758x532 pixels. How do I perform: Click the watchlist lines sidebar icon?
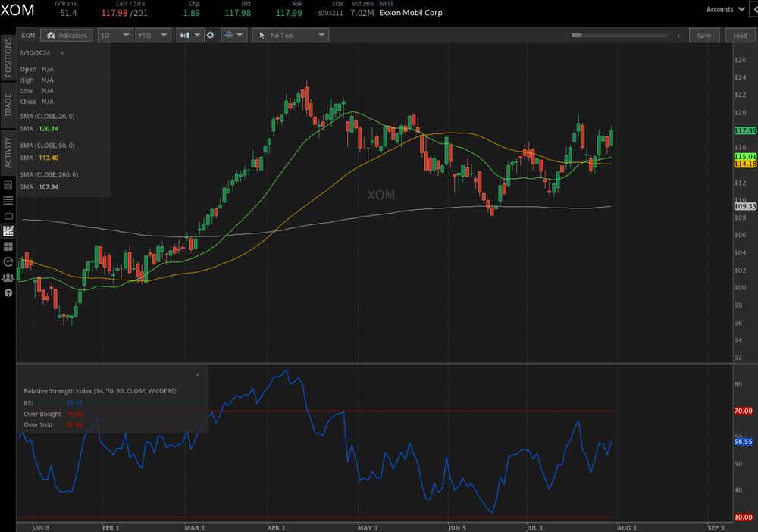8,201
